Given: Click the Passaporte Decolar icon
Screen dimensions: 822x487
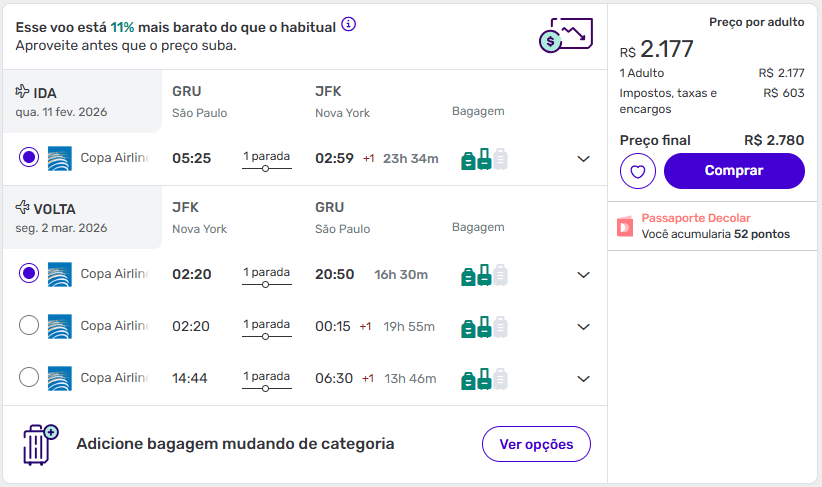Looking at the screenshot, I should 625,227.
